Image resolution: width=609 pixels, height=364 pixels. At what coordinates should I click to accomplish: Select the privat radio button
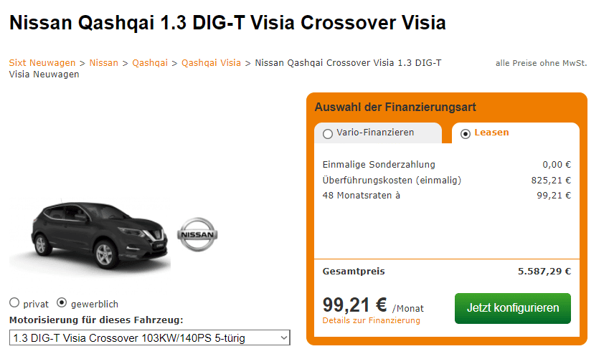(x=14, y=302)
